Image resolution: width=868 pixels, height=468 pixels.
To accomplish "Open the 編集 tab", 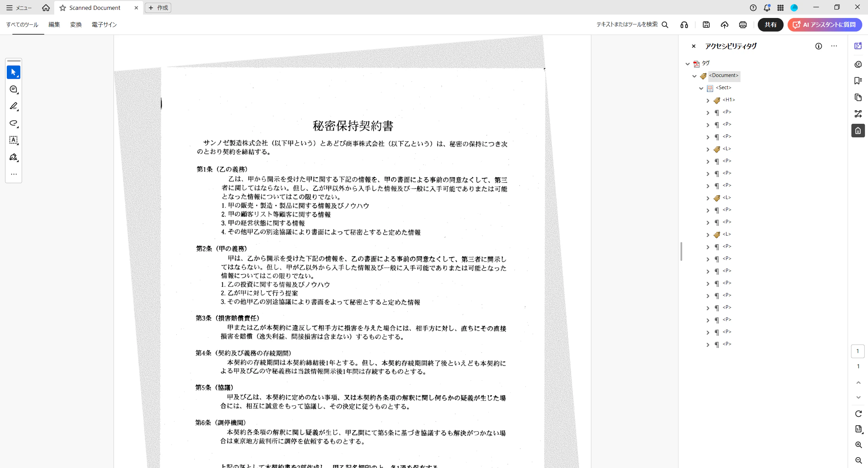I will pyautogui.click(x=54, y=25).
